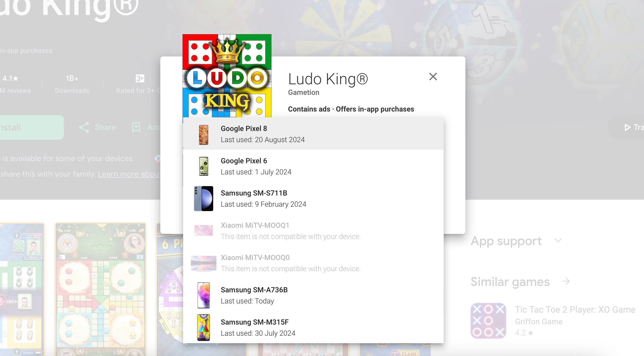
Task: Click Last used: Today text
Action: [x=247, y=301]
